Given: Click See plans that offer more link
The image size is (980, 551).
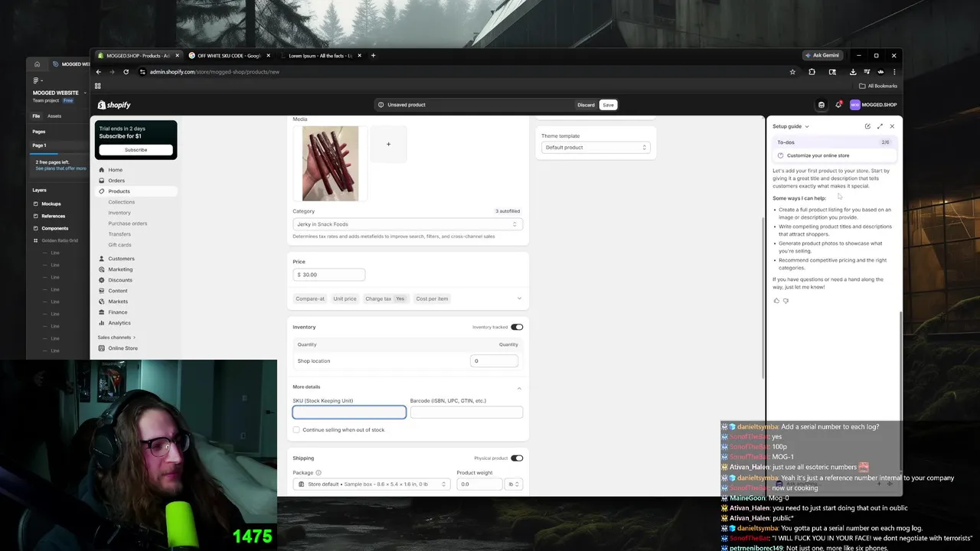Looking at the screenshot, I should point(60,168).
